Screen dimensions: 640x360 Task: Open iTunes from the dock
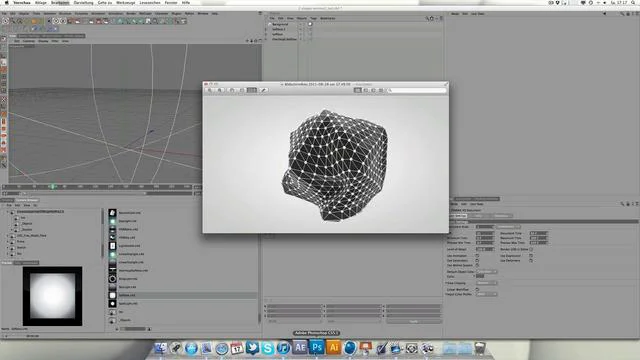point(283,348)
